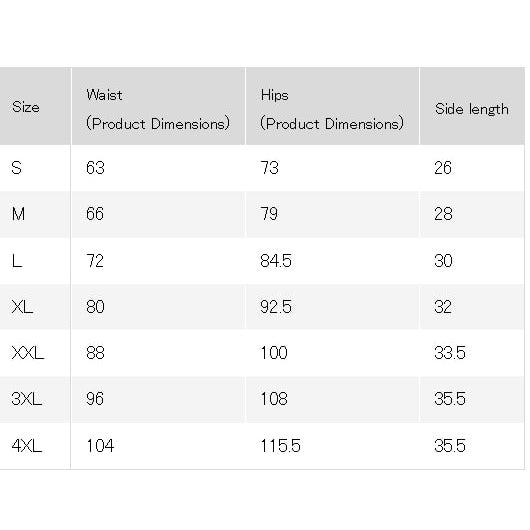Click the 3XL size row label
The width and height of the screenshot is (530, 530).
[27, 399]
